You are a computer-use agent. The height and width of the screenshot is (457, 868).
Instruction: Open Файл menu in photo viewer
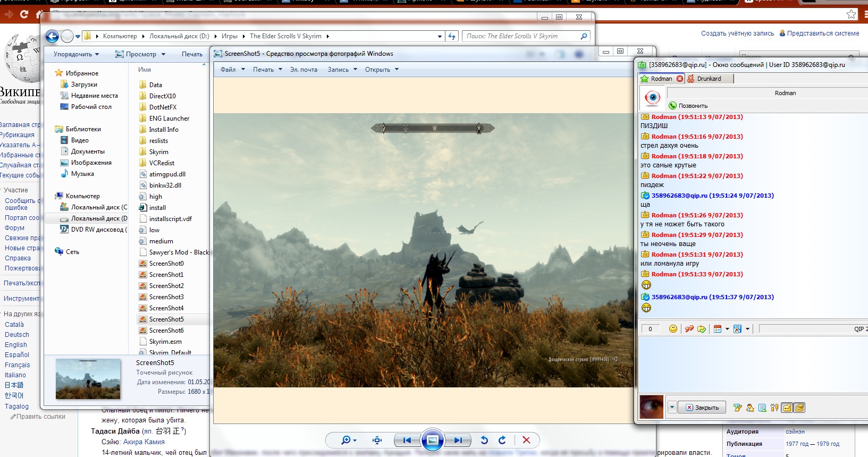(x=233, y=70)
